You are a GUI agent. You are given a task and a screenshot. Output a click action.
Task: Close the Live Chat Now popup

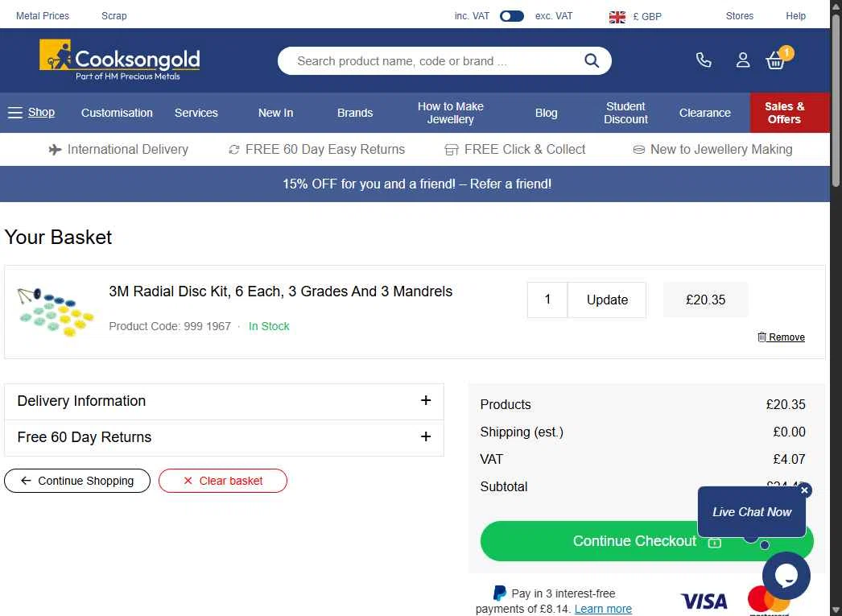[804, 490]
